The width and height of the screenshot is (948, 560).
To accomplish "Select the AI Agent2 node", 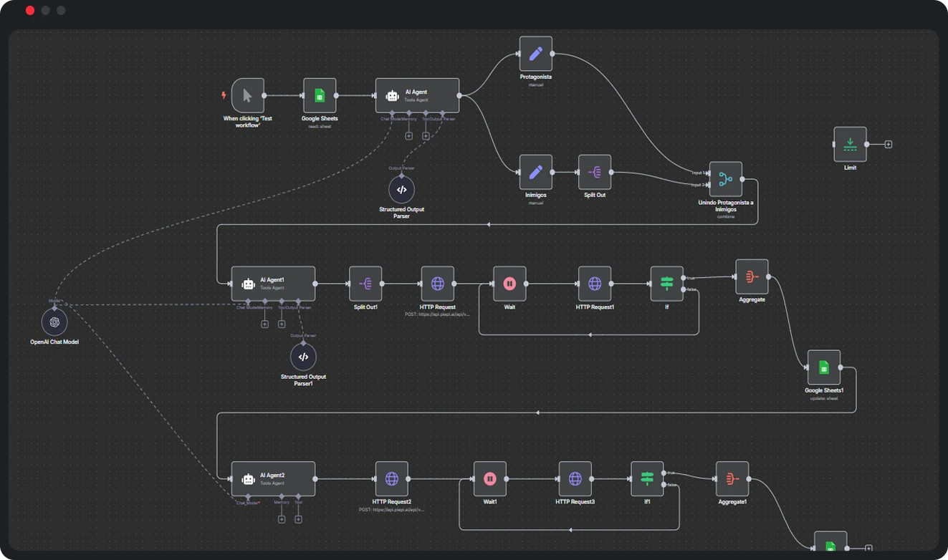I will (273, 479).
